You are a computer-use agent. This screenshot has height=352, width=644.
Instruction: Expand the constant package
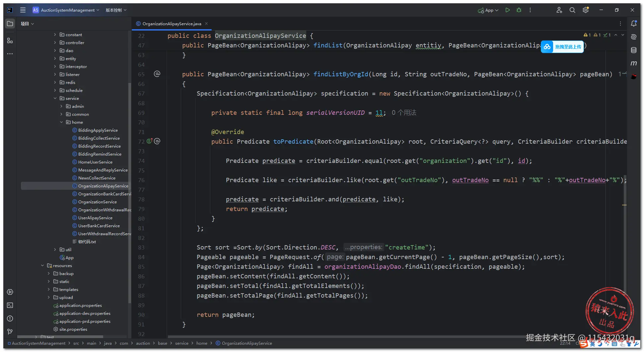click(55, 35)
